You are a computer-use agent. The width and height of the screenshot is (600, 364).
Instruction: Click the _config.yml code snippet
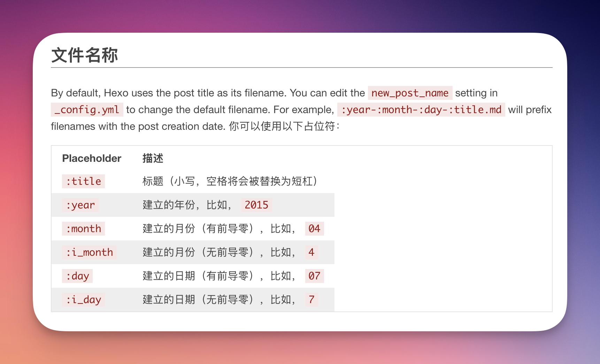coord(87,110)
